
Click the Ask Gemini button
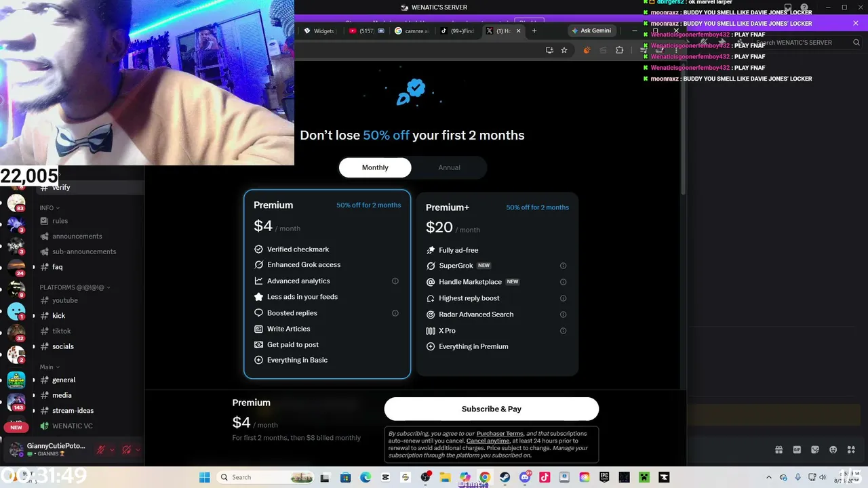[591, 30]
